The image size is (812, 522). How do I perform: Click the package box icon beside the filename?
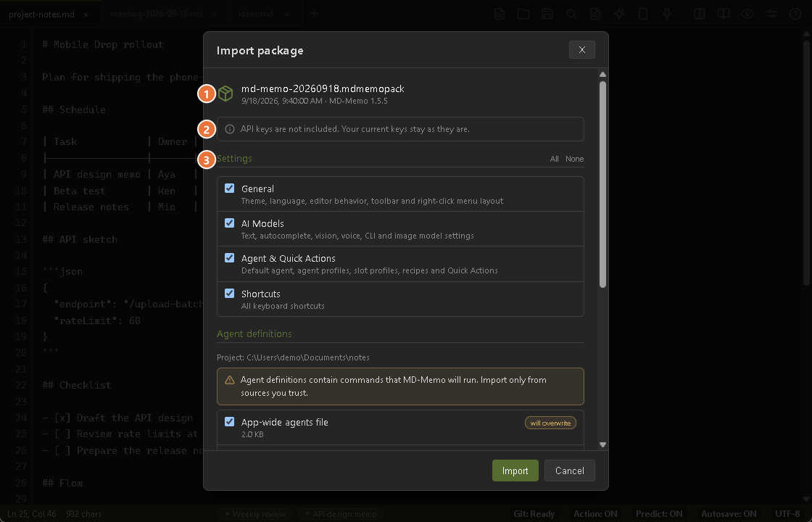pos(225,94)
